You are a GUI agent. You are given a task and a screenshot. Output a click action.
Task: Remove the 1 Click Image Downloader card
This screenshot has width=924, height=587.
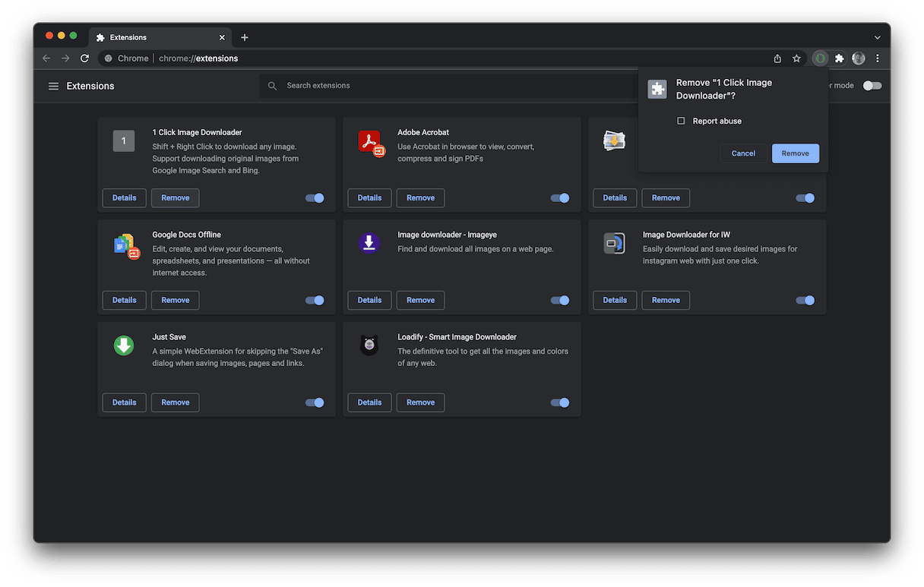[176, 198]
